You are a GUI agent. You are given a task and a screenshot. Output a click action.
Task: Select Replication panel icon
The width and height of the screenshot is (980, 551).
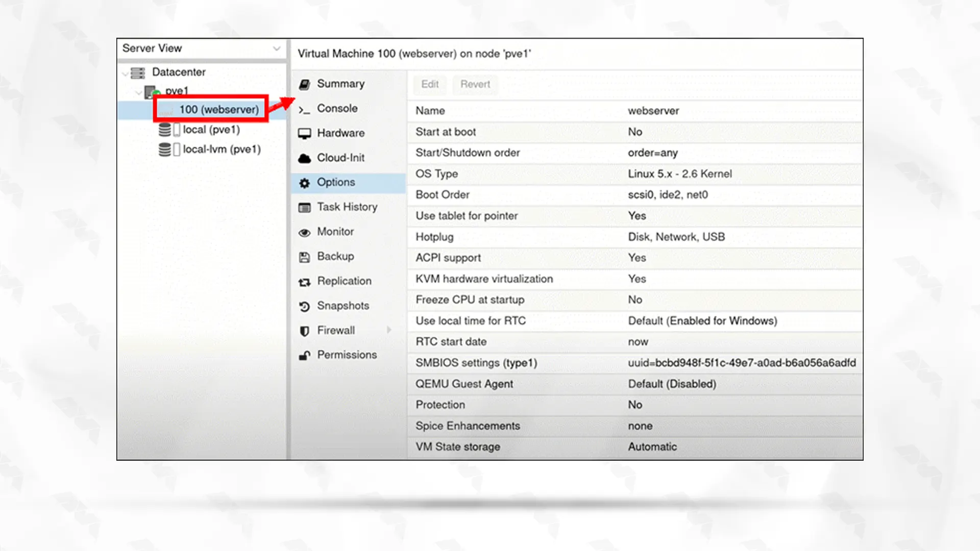(x=304, y=281)
